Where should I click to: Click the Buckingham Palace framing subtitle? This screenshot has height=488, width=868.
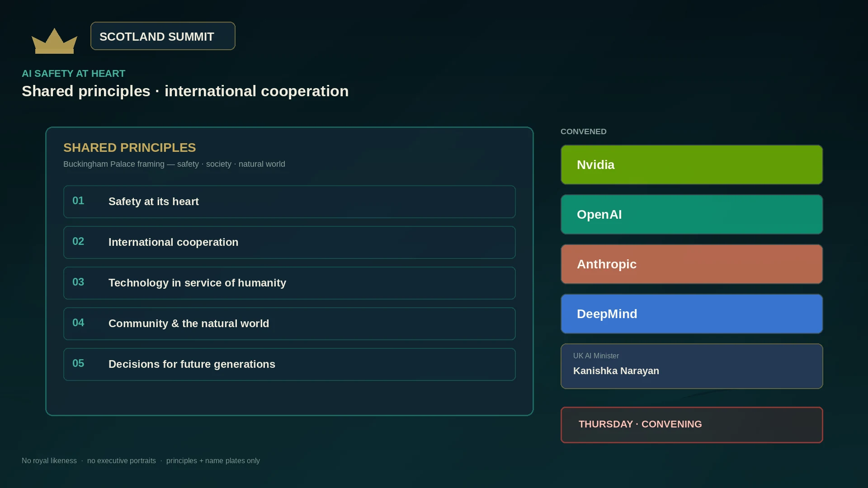pyautogui.click(x=174, y=164)
